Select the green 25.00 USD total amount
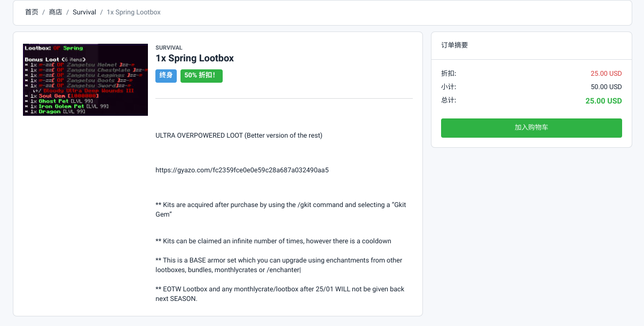644x326 pixels. pos(603,101)
